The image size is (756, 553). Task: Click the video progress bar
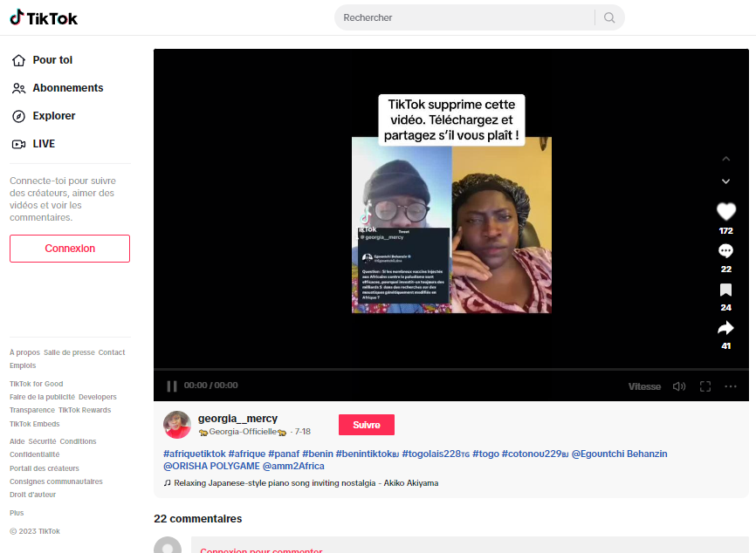pyautogui.click(x=451, y=370)
